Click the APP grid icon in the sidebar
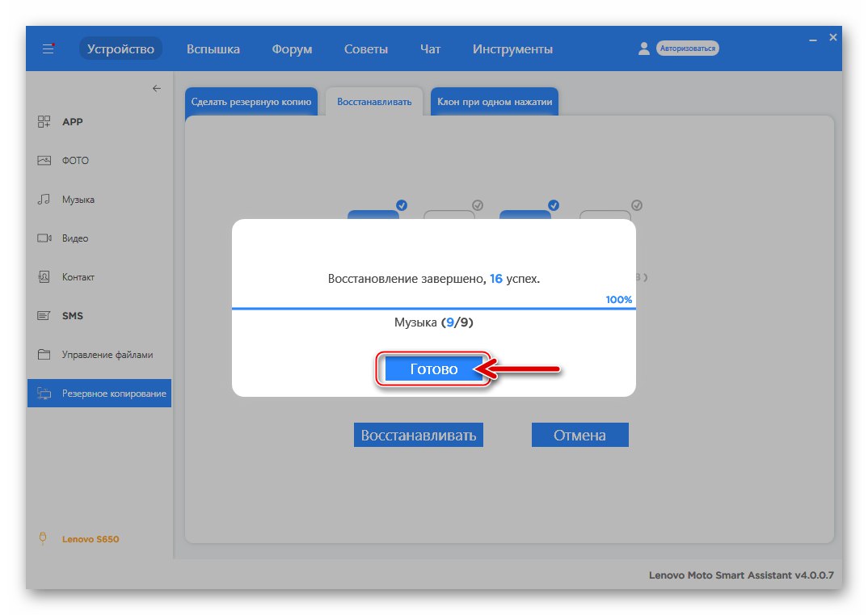This screenshot has height=615, width=868. (44, 122)
